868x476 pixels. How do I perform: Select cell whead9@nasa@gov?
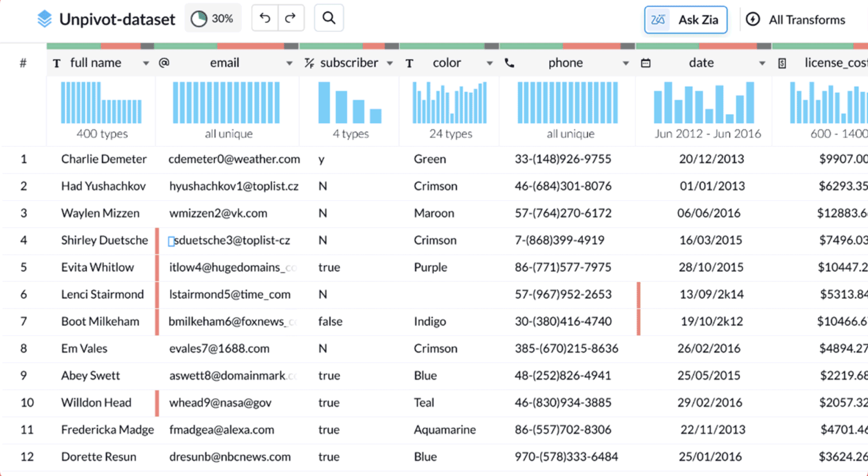(x=220, y=403)
